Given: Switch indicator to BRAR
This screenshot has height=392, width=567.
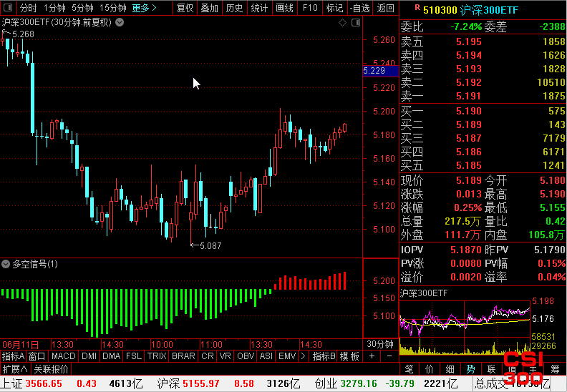Looking at the screenshot, I should tap(183, 356).
